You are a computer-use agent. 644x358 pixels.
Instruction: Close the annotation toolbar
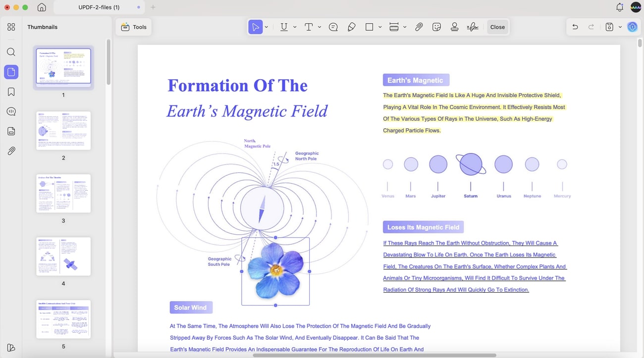pyautogui.click(x=497, y=27)
